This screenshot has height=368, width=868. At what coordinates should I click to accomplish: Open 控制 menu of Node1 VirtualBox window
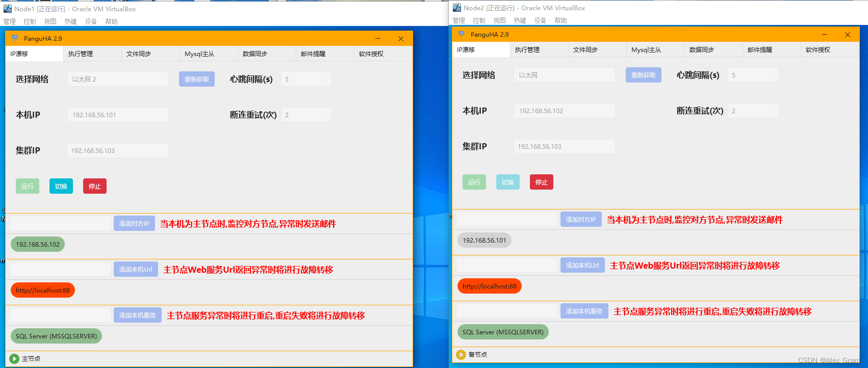coord(30,21)
